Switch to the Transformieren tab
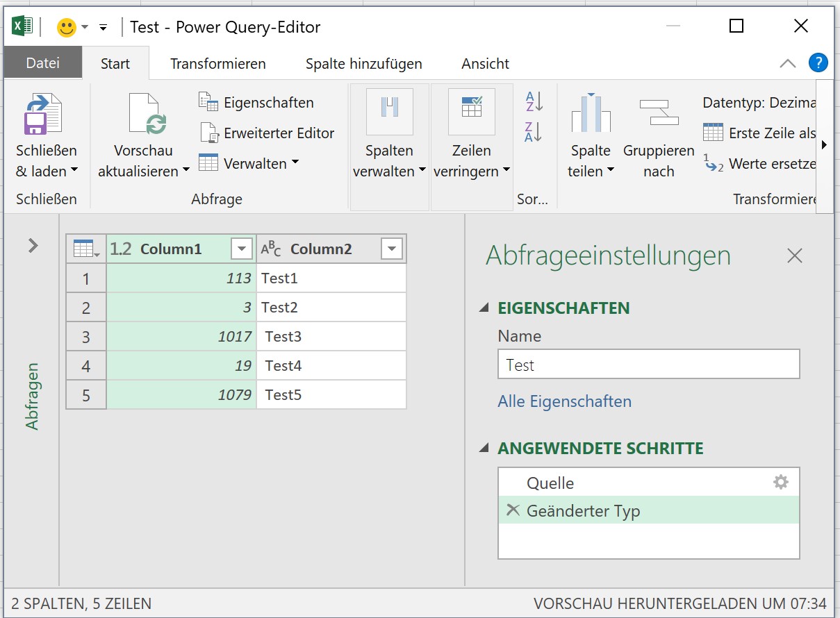 point(218,64)
